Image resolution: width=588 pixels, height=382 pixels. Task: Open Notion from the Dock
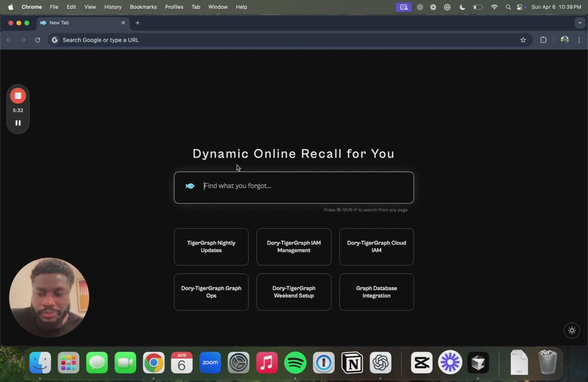(352, 362)
